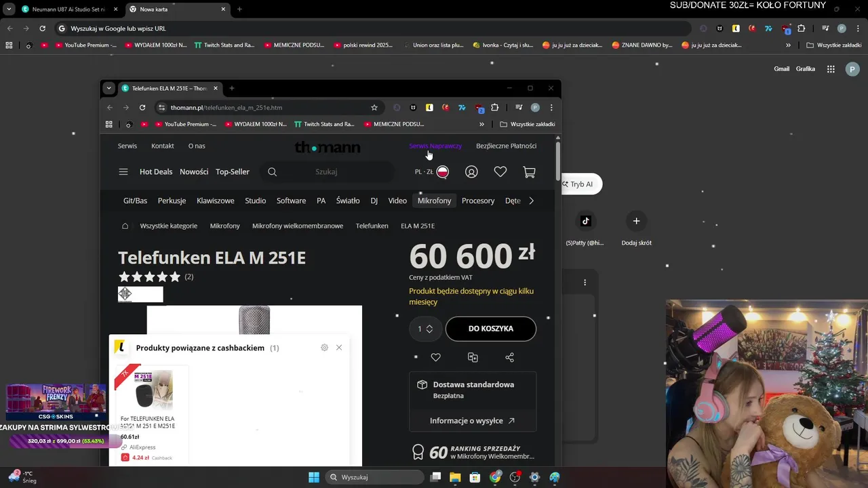Go back in the Thomann window

[x=110, y=108]
